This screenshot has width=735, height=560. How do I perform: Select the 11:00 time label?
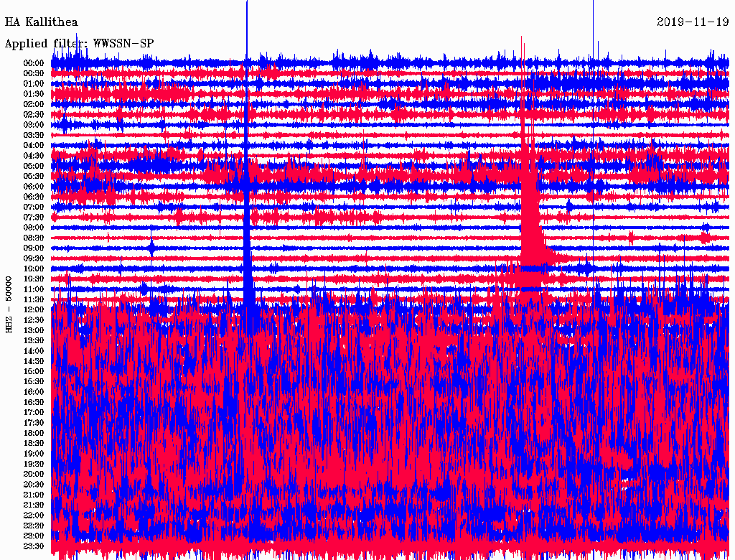(x=34, y=289)
